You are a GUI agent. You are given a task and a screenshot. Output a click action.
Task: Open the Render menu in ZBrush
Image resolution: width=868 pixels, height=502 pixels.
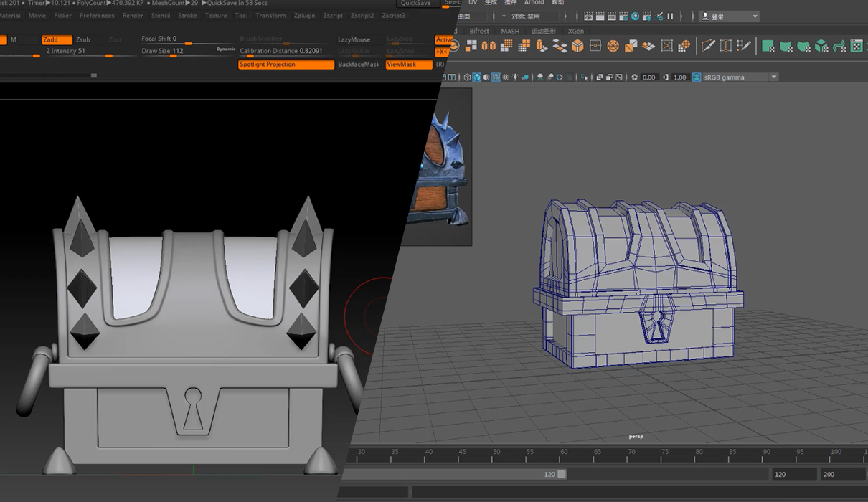click(133, 16)
